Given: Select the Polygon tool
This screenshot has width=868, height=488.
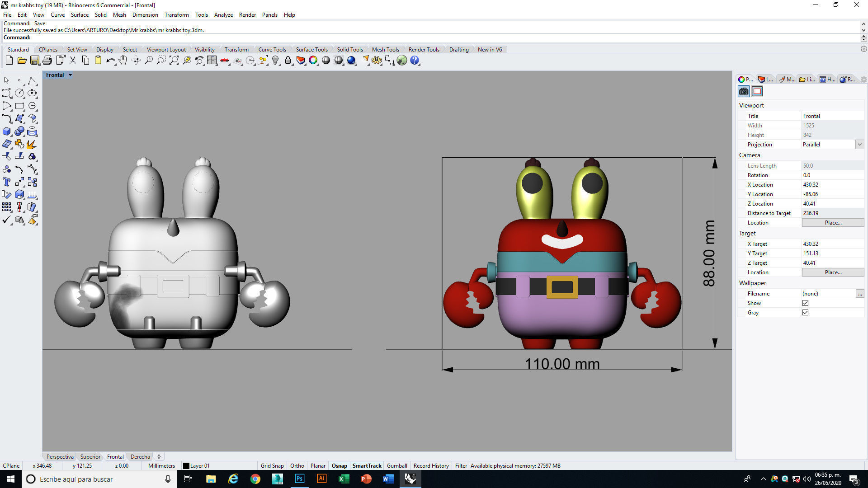Looking at the screenshot, I should click(32, 106).
